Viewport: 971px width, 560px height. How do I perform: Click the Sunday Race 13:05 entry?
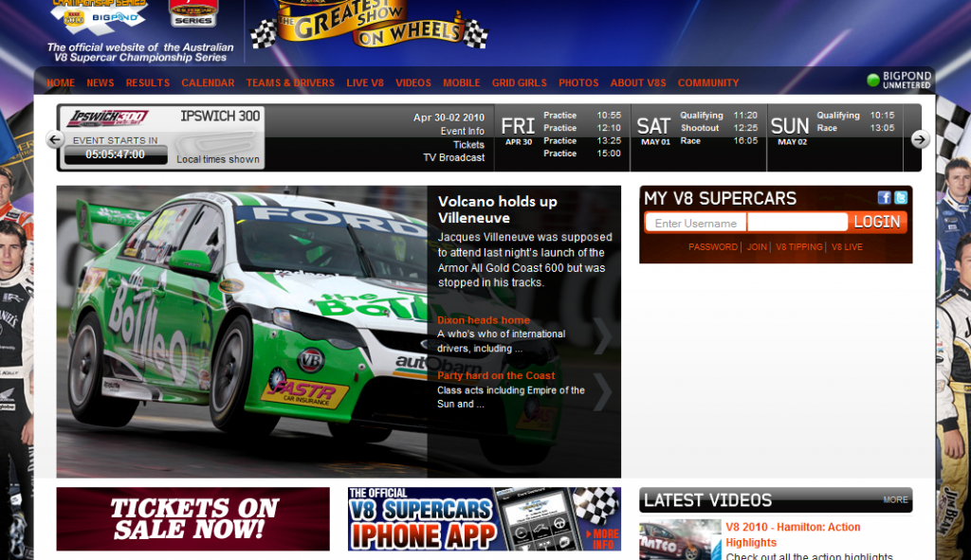point(856,128)
